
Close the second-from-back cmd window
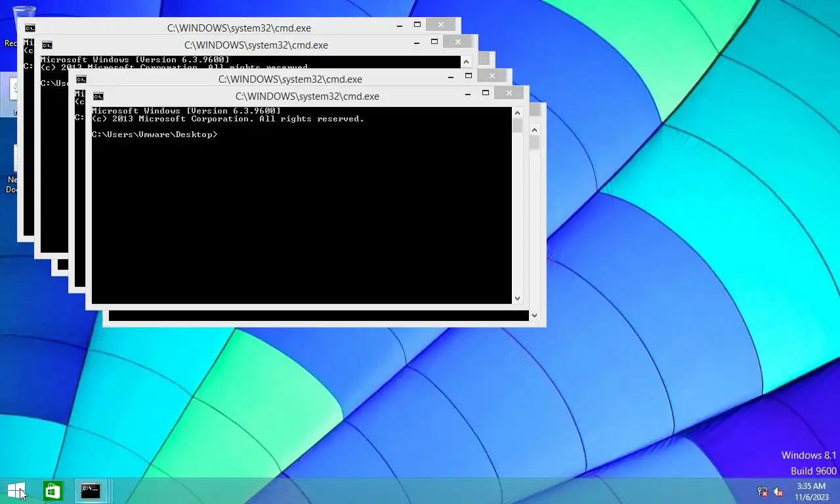pyautogui.click(x=458, y=42)
